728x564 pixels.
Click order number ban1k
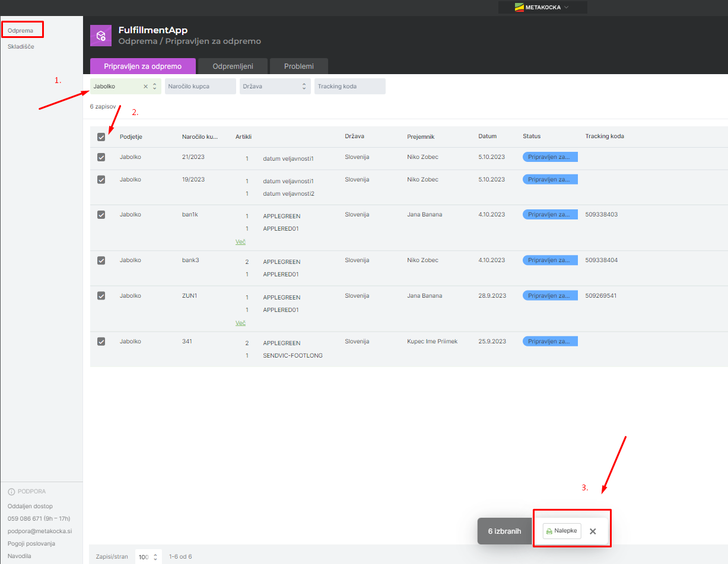pos(190,215)
